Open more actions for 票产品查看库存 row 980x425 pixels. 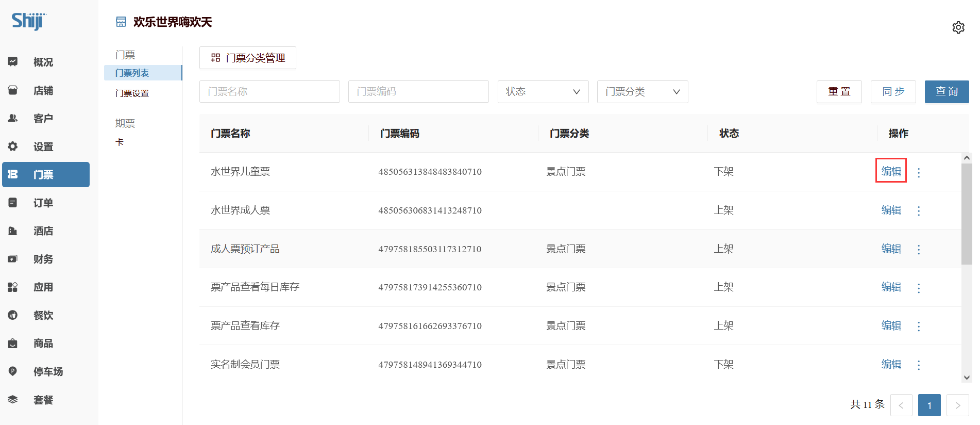[919, 326]
